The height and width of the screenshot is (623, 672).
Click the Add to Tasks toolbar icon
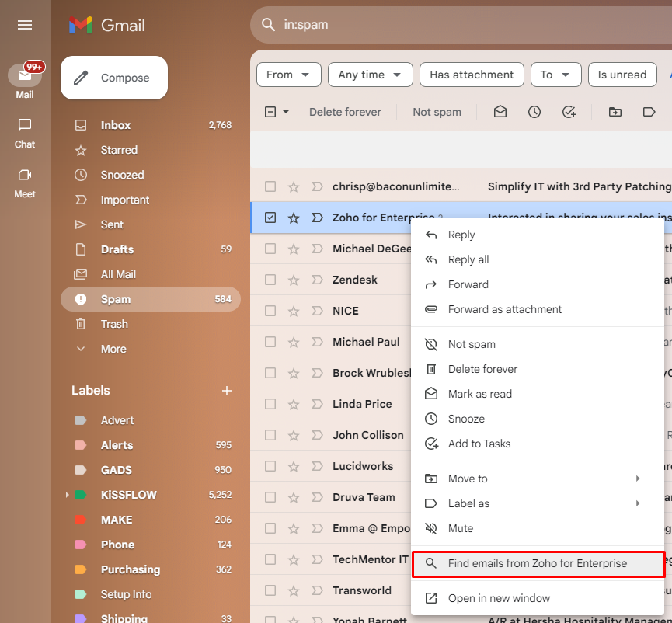569,112
